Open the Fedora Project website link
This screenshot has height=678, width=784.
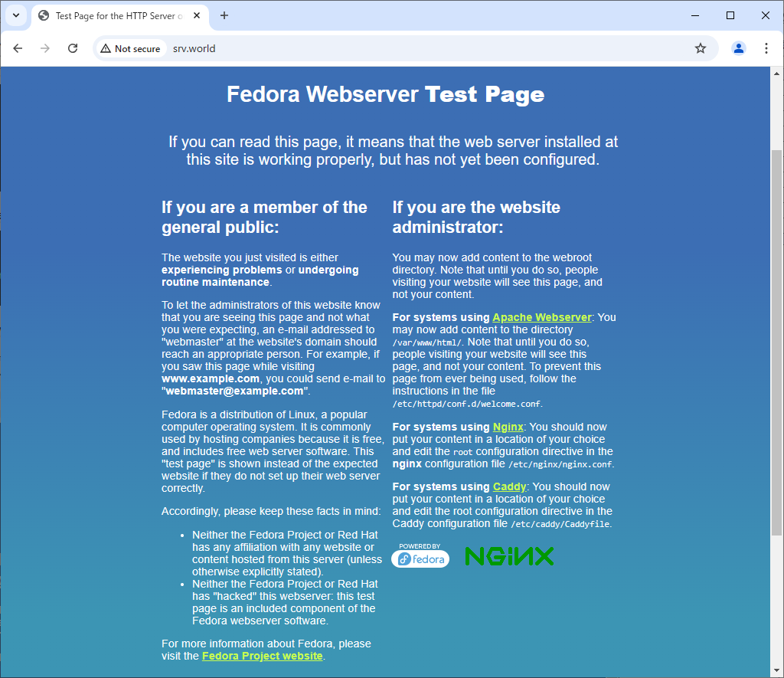[262, 656]
